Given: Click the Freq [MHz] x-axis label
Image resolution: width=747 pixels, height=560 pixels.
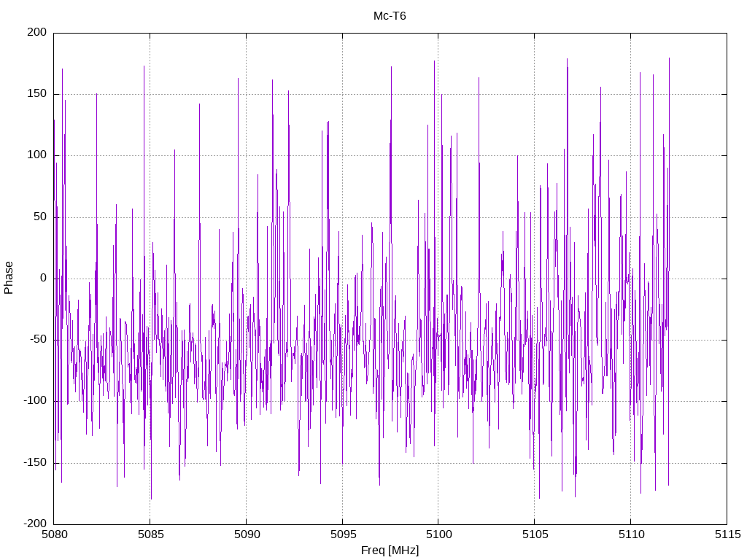Looking at the screenshot, I should pos(390,551).
